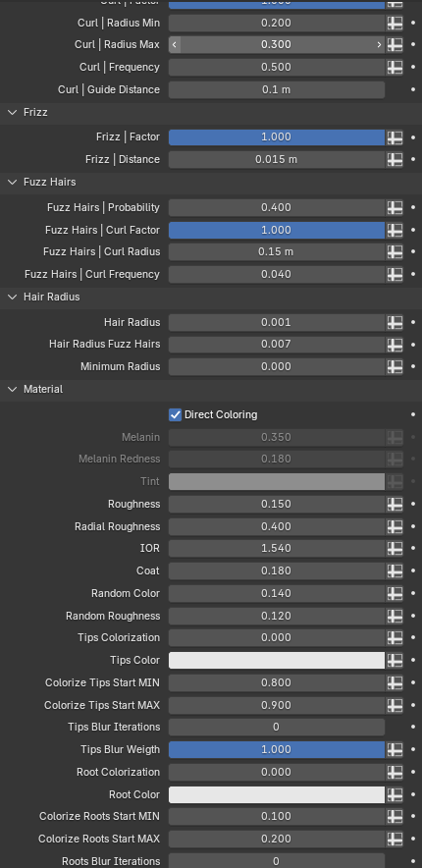Collapse the Fuzz Hairs section

[x=13, y=182]
